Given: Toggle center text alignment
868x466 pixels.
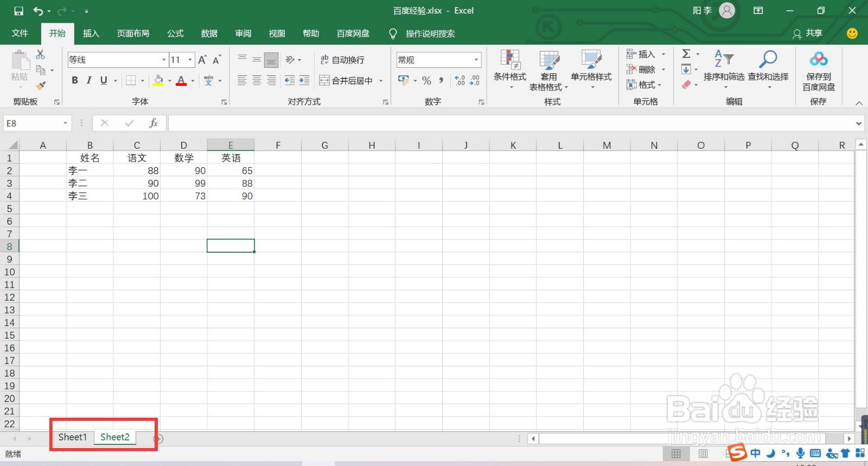Looking at the screenshot, I should [257, 81].
